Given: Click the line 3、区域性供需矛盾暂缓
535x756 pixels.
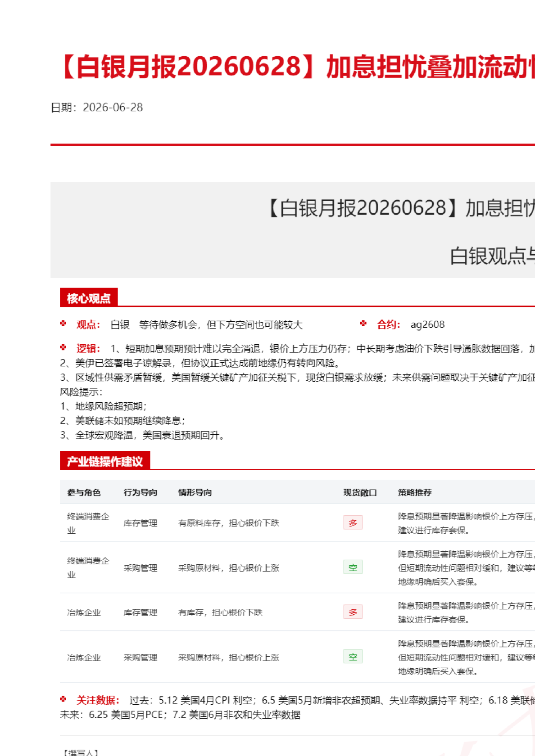Looking at the screenshot, I should pos(297,378).
